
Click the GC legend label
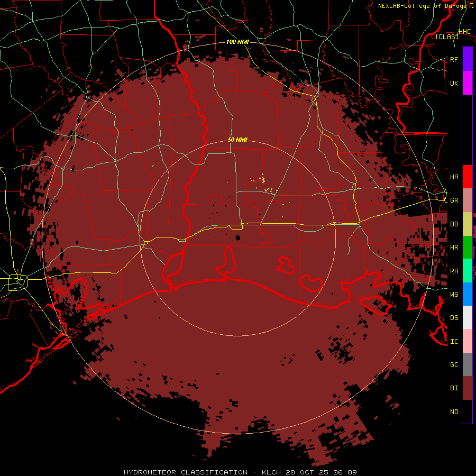pos(454,365)
